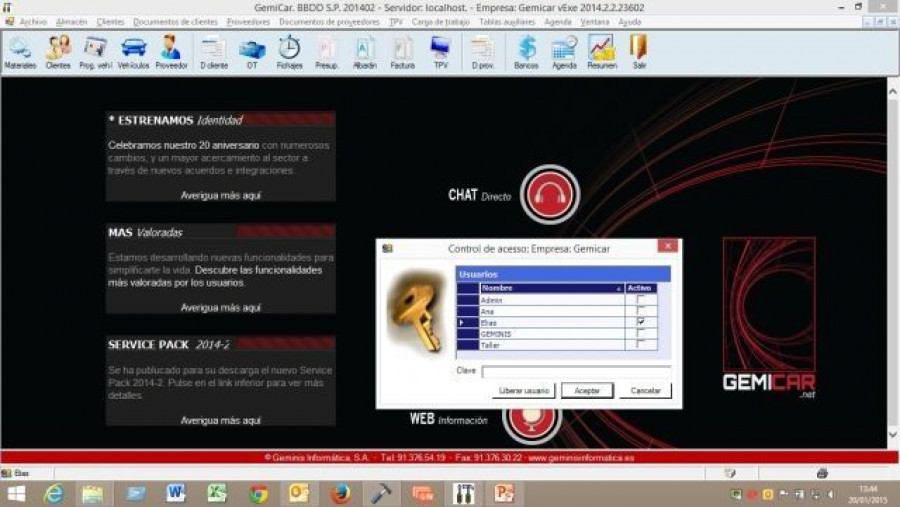Click the Salir door icon
The height and width of the screenshot is (507, 900).
click(x=639, y=52)
